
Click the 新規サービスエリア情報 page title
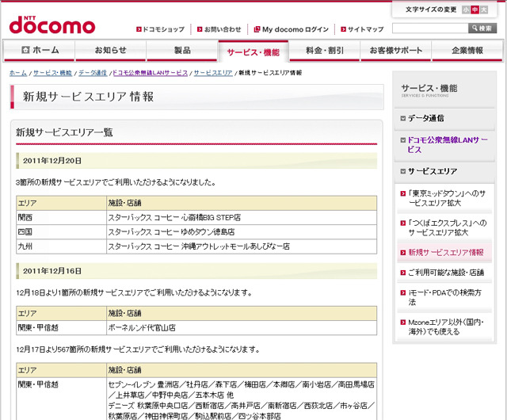pos(88,97)
